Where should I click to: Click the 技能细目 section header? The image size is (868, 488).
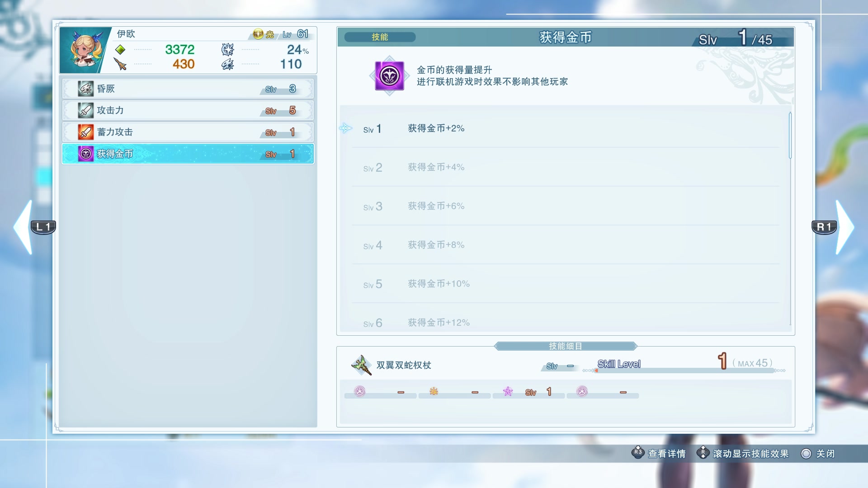pyautogui.click(x=566, y=346)
